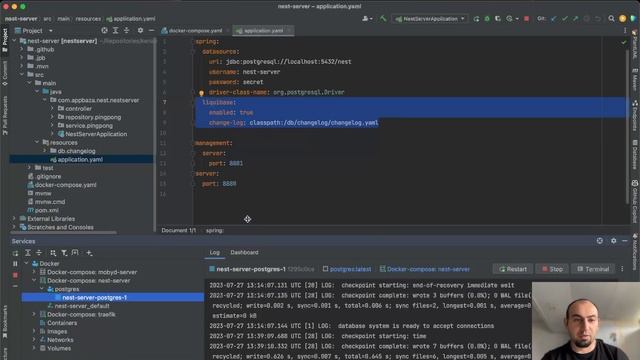
Task: Hide the Project tool window
Action: 151,31
